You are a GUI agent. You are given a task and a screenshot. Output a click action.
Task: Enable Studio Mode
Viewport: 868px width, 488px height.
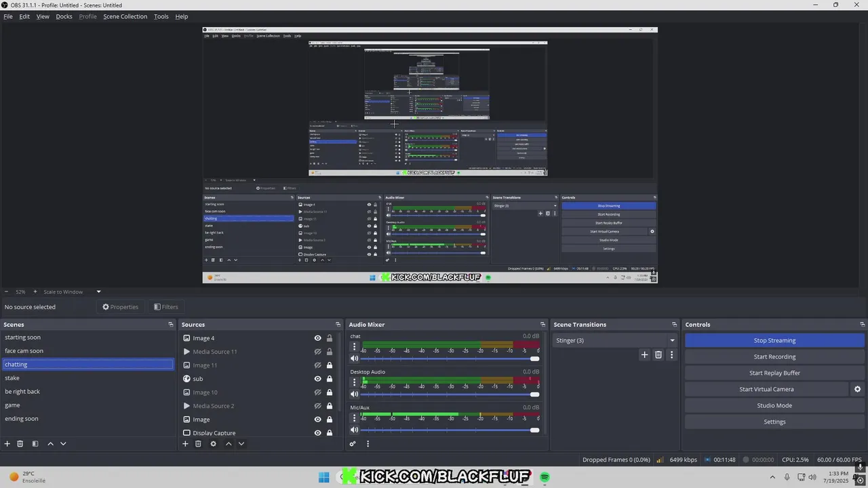pos(774,405)
